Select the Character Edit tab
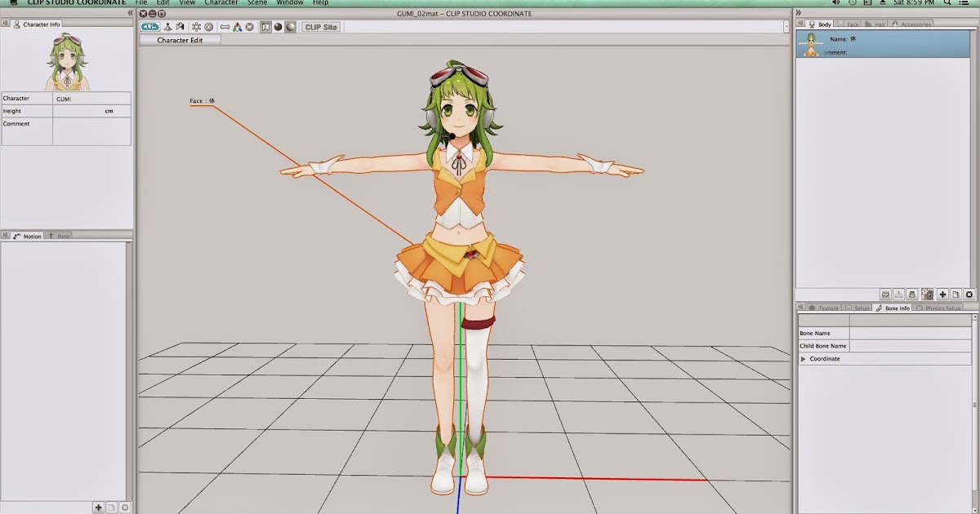The height and width of the screenshot is (514, 980). coord(180,40)
